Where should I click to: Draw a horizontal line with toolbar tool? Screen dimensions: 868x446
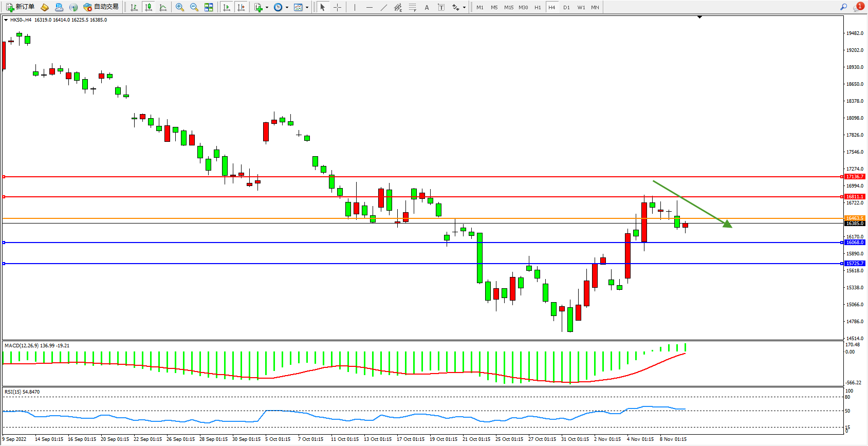pos(369,7)
